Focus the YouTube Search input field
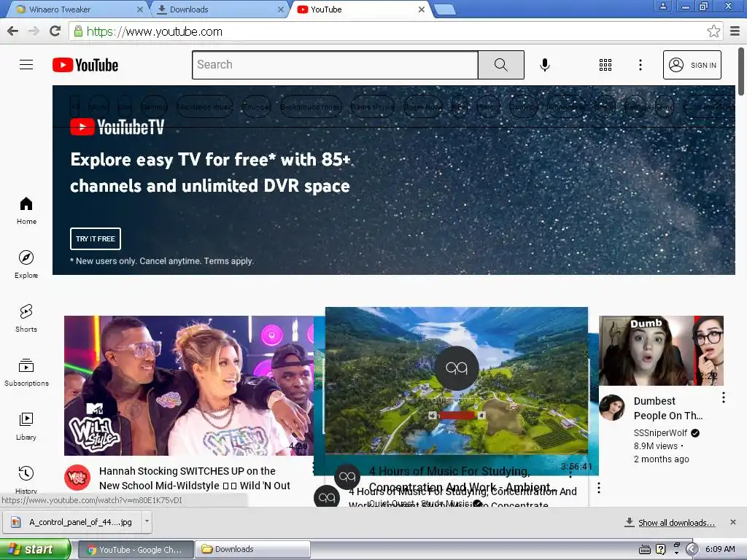The image size is (747, 560). coord(335,65)
